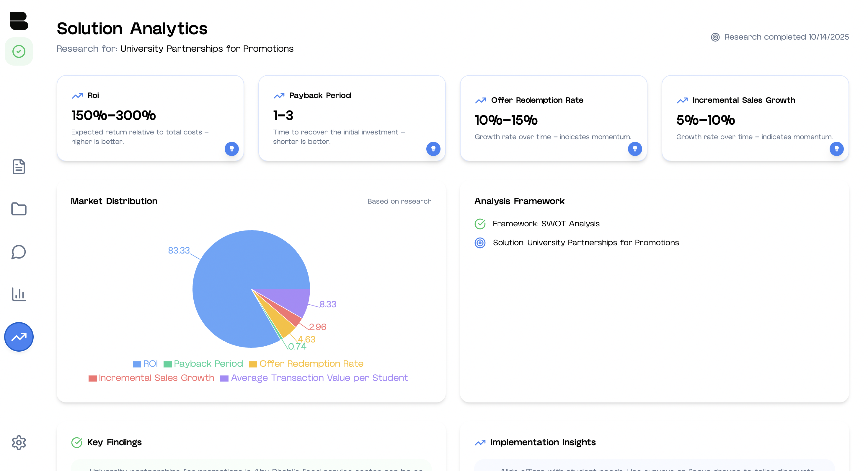
Task: Click the 8.33 pie chart label
Action: click(328, 304)
